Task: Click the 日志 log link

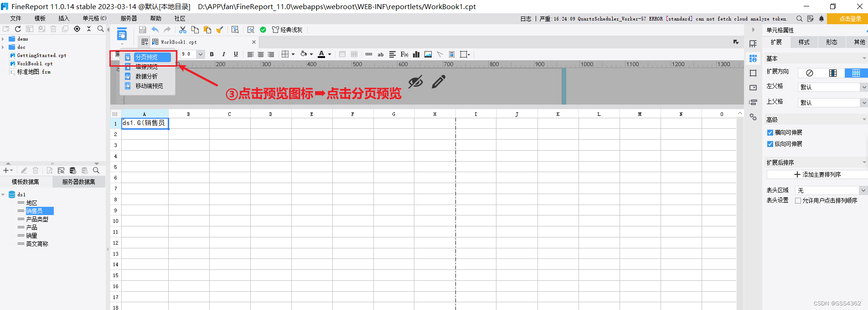Action: tap(526, 19)
